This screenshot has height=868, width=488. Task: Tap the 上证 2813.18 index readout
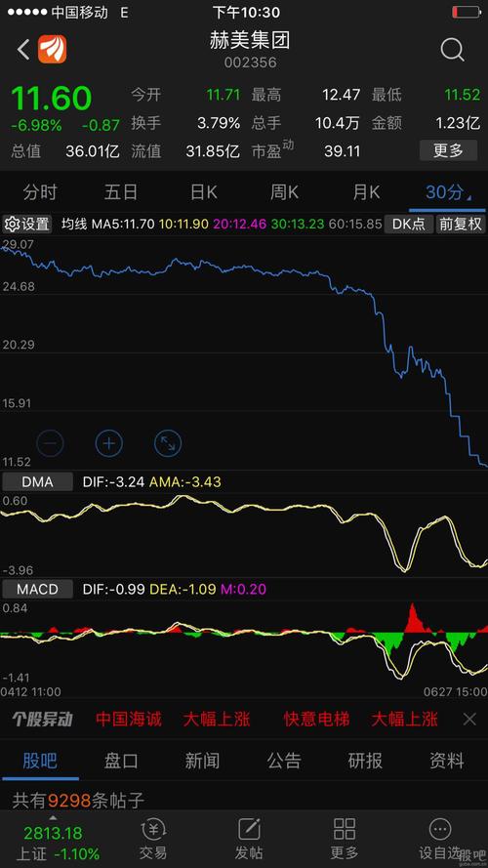(x=53, y=833)
